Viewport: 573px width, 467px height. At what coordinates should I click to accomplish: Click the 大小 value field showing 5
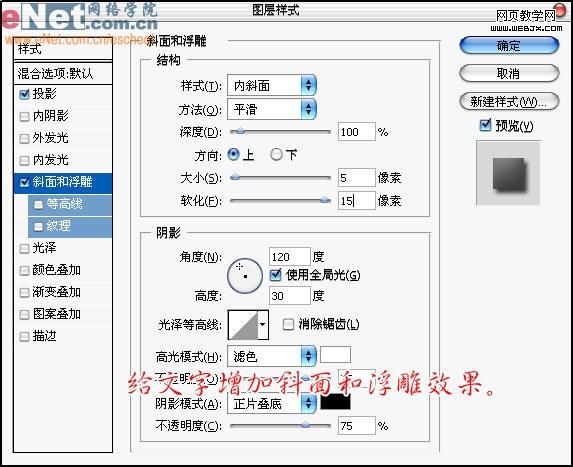click(357, 178)
